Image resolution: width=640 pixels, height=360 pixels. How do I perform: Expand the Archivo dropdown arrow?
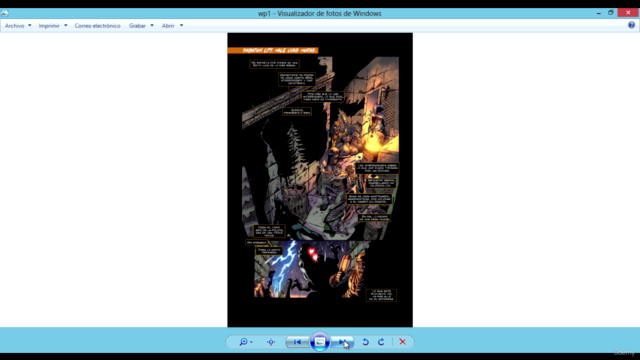29,26
